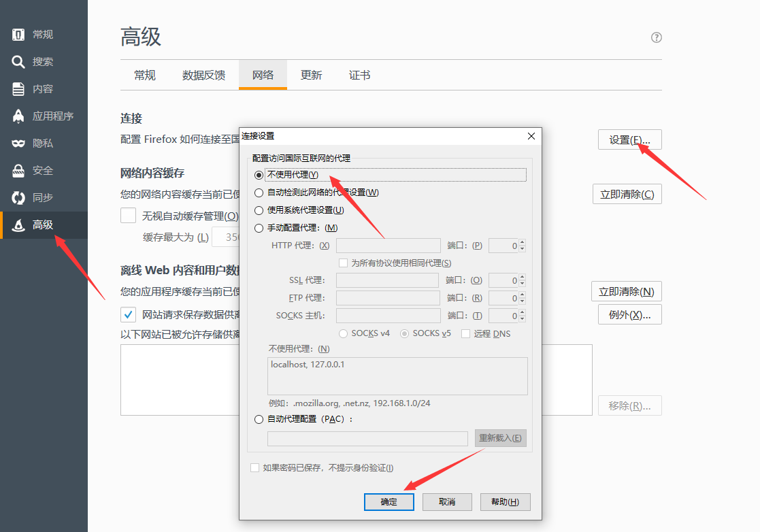The width and height of the screenshot is (760, 532).
Task: Open the 证书 tab
Action: (x=359, y=76)
